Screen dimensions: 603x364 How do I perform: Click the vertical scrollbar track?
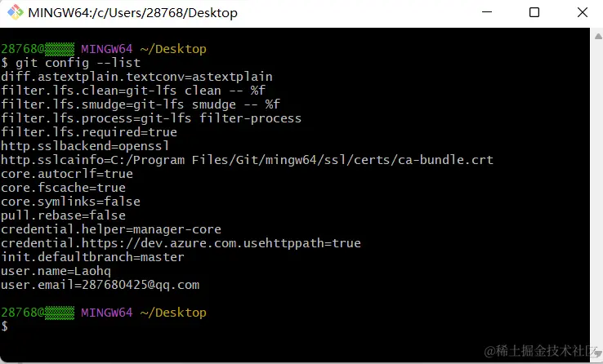[596, 196]
